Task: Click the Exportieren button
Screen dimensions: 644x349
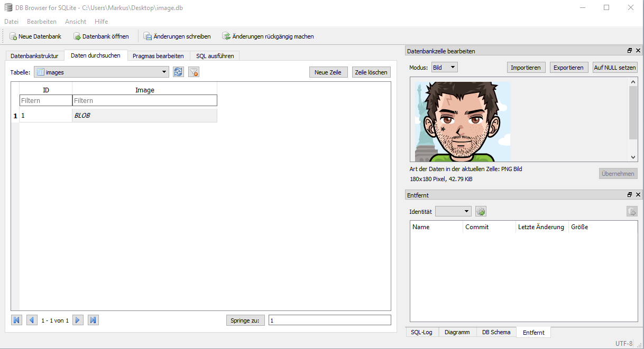Action: click(x=568, y=68)
